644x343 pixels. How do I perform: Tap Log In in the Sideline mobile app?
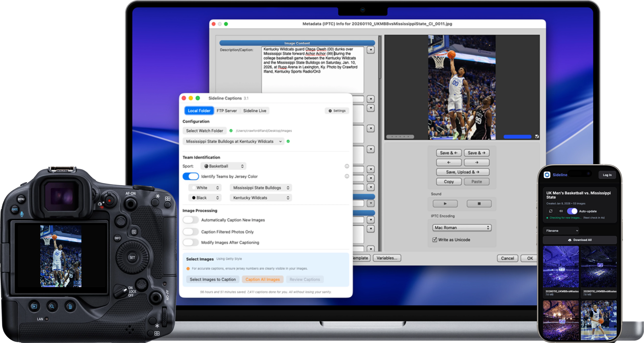(607, 175)
